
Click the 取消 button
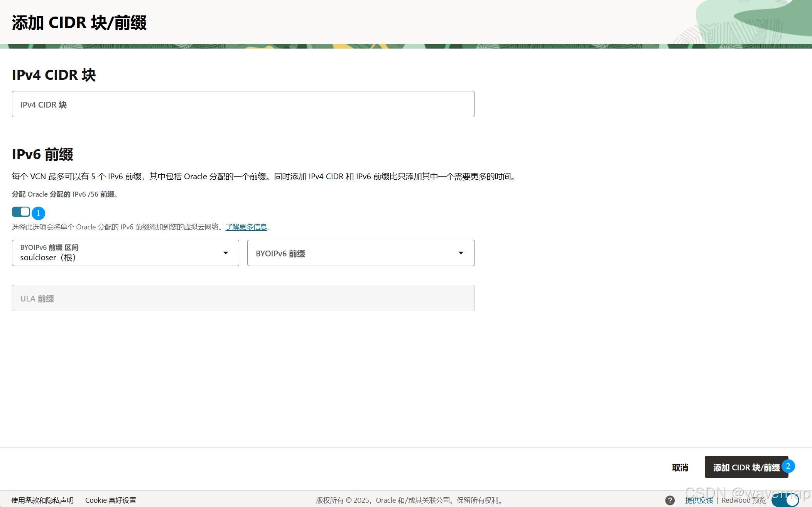tap(680, 467)
